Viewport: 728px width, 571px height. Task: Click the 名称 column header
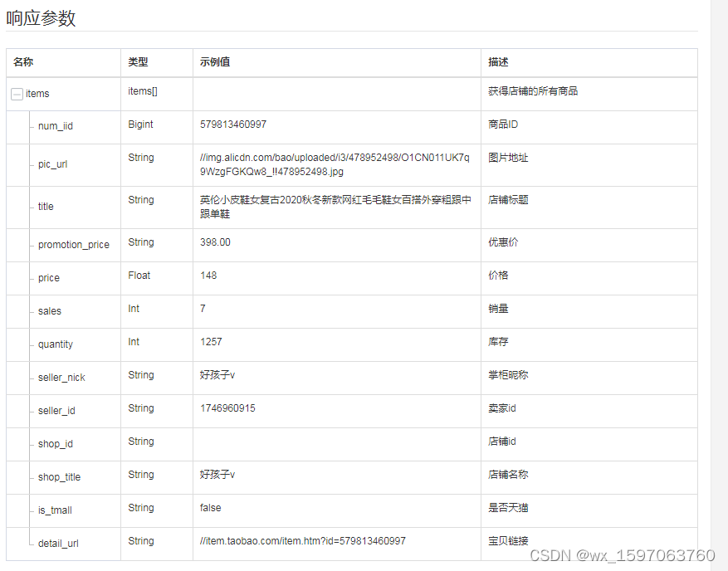(23, 61)
